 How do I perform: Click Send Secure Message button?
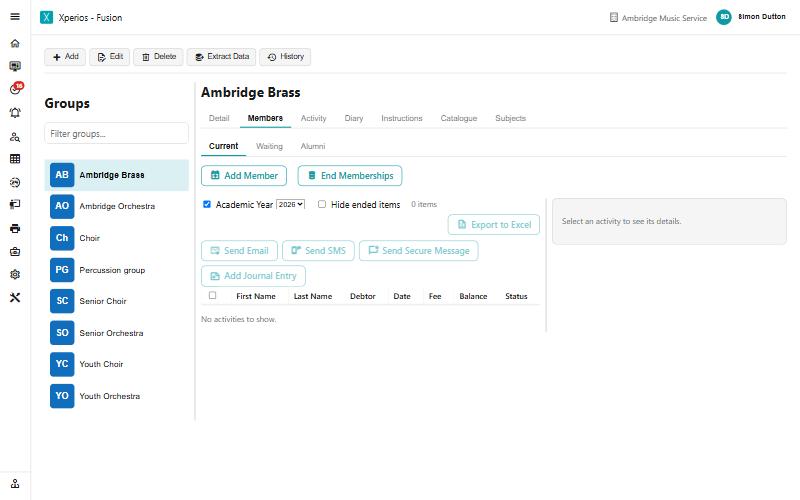419,251
